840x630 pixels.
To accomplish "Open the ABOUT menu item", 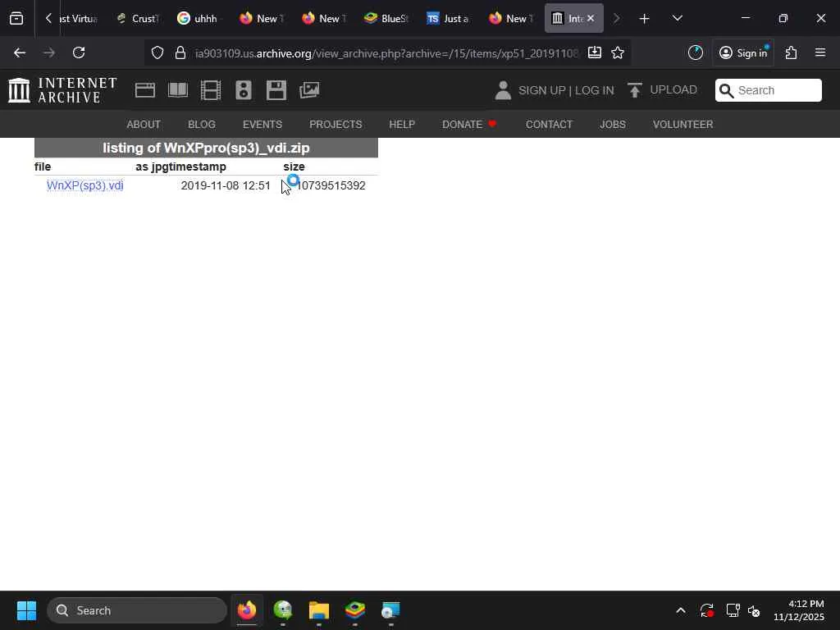I will (x=144, y=125).
